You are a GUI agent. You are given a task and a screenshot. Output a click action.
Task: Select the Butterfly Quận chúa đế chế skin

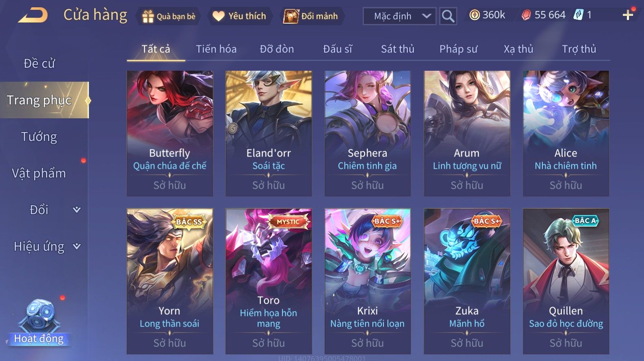[x=170, y=133]
